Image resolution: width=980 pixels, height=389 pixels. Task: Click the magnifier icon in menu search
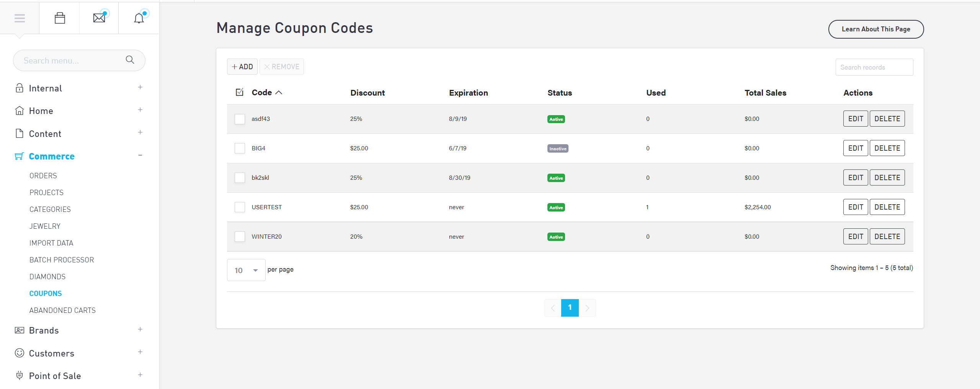pos(130,60)
